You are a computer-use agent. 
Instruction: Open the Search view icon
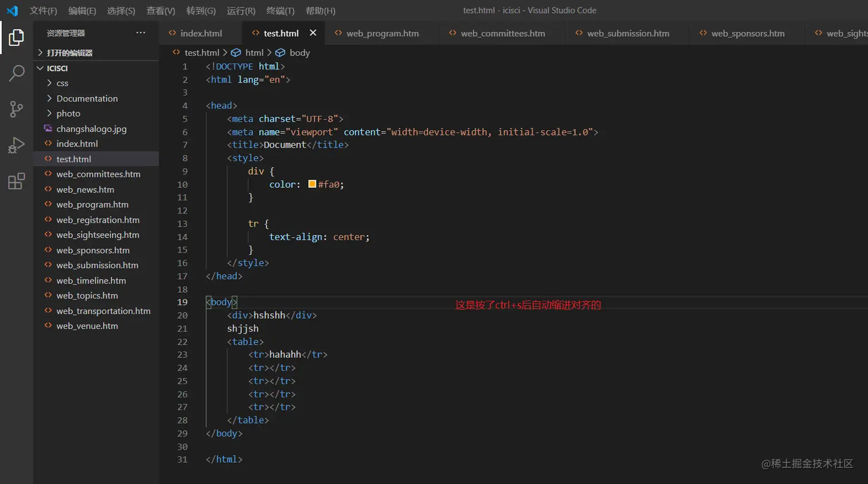pos(17,73)
